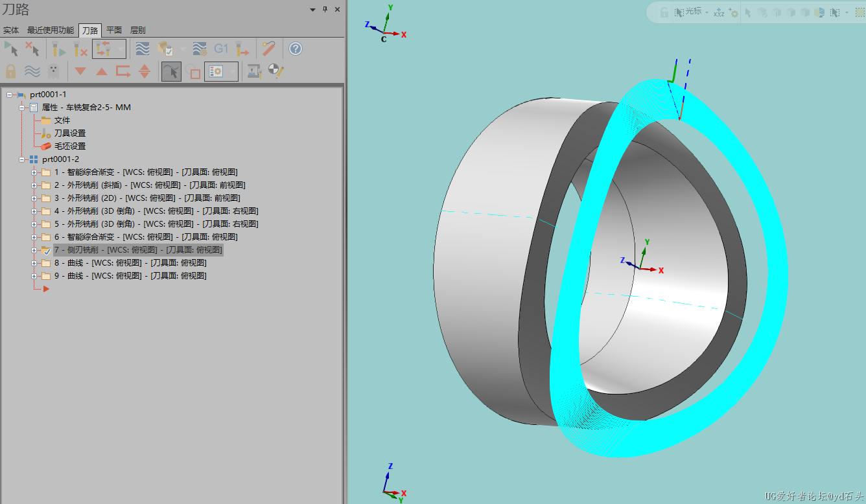Click the wave with gear simulation options icon
Viewport: 866px width, 504px height.
coord(200,49)
